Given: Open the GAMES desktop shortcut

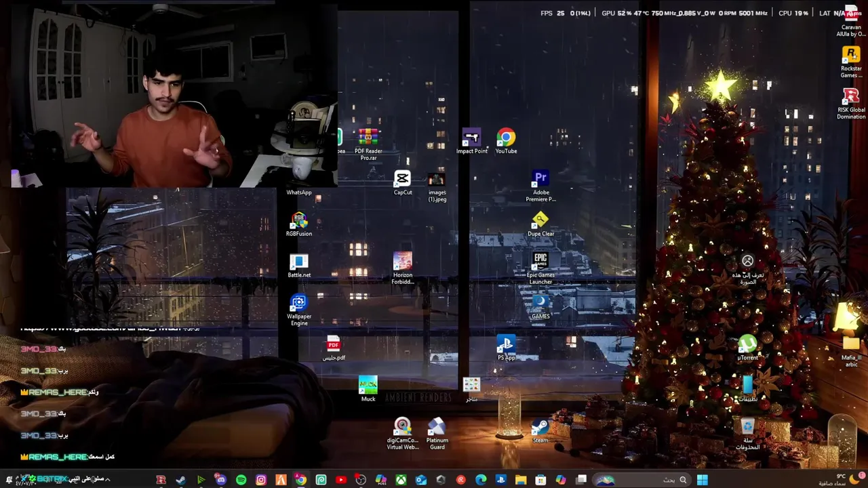Looking at the screenshot, I should click(540, 307).
